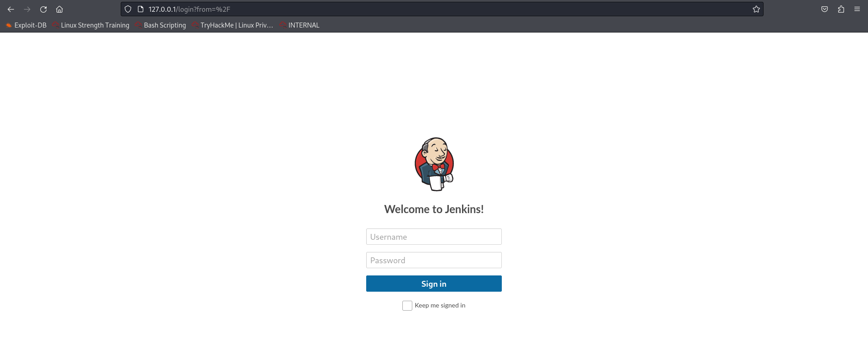Click the URL address bar

[407, 9]
